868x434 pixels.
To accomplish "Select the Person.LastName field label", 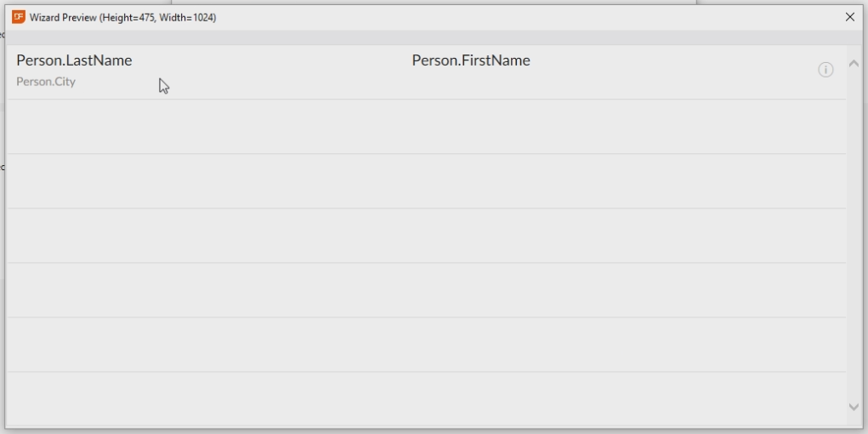I will click(x=74, y=60).
